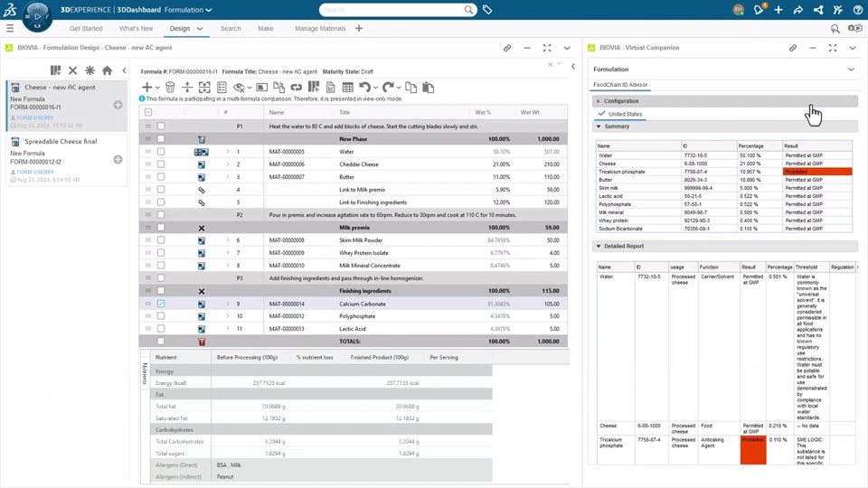Click the undo arrow in formula toolbar

coord(364,88)
